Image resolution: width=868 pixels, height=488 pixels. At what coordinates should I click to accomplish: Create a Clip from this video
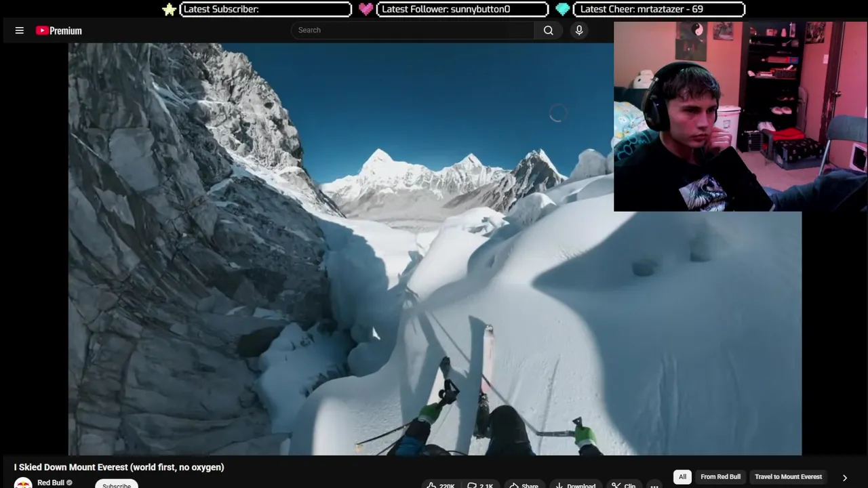623,485
